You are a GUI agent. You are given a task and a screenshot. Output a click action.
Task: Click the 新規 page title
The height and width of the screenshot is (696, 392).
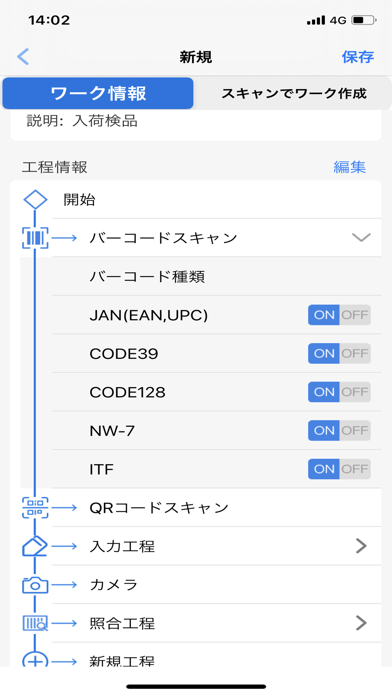[196, 57]
